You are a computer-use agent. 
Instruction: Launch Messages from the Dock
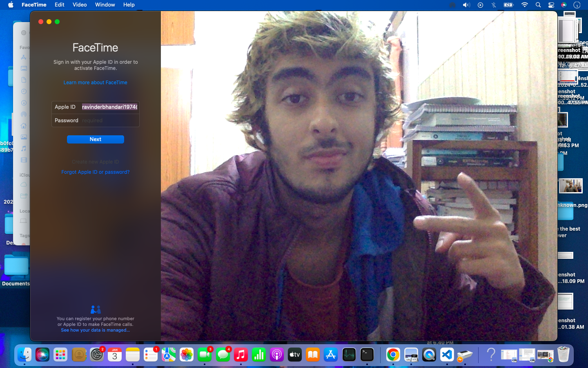[223, 355]
